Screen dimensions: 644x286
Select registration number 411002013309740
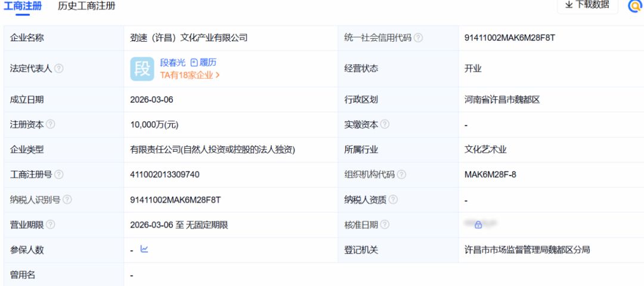pyautogui.click(x=165, y=174)
